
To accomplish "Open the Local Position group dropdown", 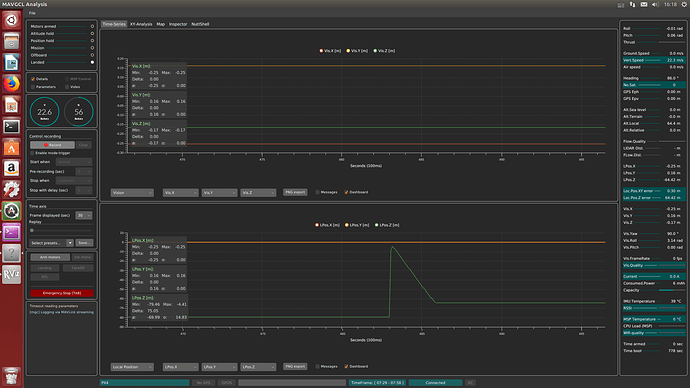I will pos(132,367).
